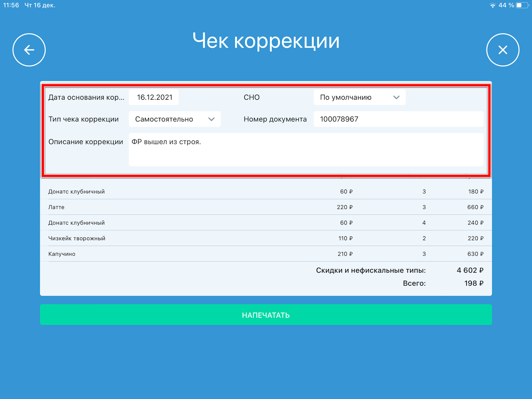Tap the 11:56 clock in status bar
The width and height of the screenshot is (532, 399).
click(11, 5)
